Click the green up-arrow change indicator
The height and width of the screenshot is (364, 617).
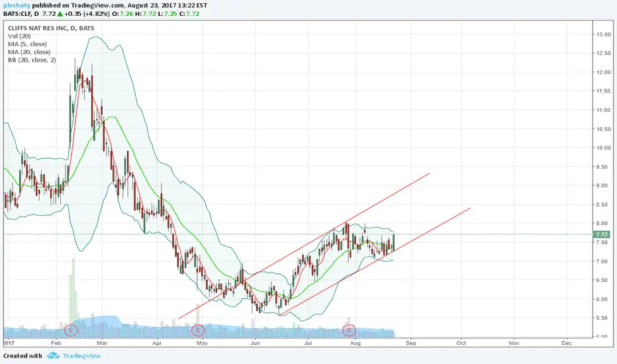pyautogui.click(x=60, y=14)
